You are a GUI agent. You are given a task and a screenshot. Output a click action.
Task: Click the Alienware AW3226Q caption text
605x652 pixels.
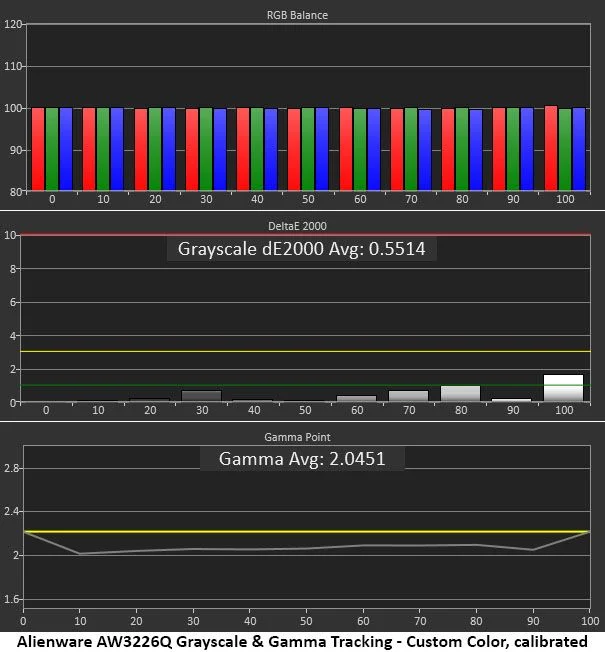pos(302,641)
